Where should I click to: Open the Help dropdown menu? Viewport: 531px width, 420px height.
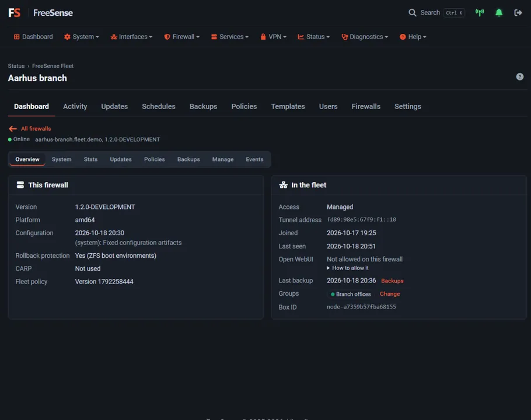coord(413,37)
